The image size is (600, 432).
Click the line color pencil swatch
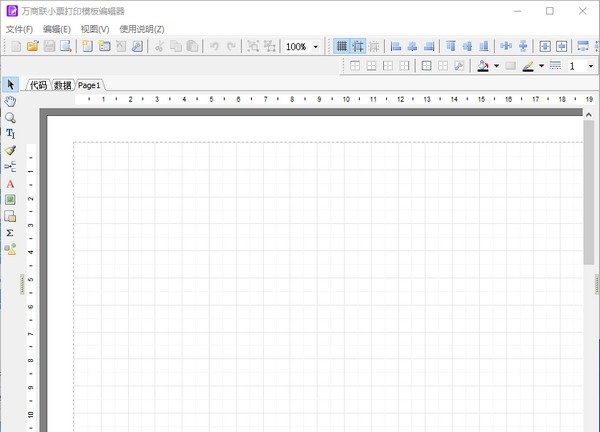tap(528, 67)
